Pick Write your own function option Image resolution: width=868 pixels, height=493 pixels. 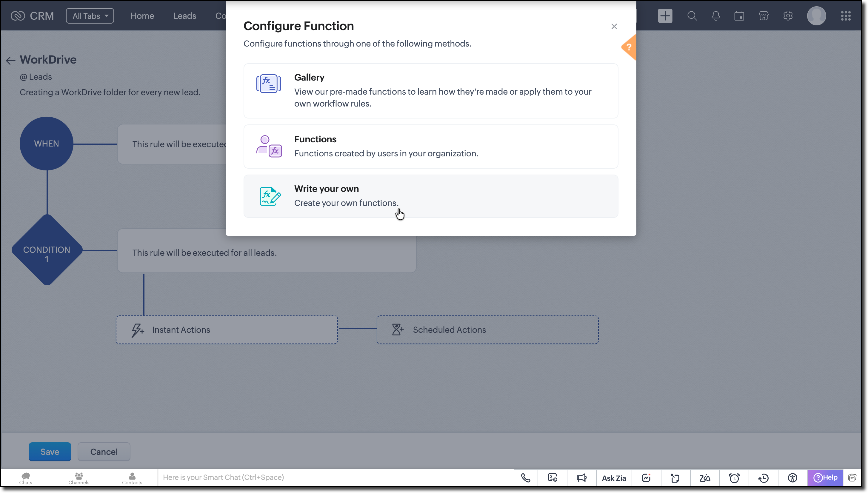tap(430, 196)
